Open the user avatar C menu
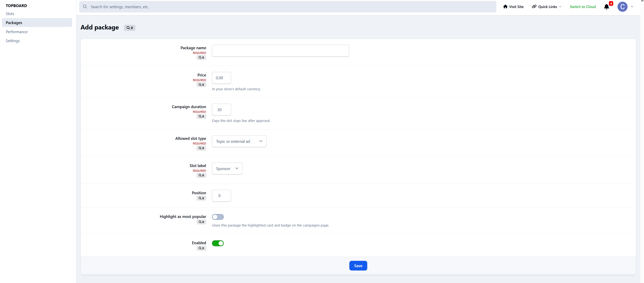 [622, 7]
